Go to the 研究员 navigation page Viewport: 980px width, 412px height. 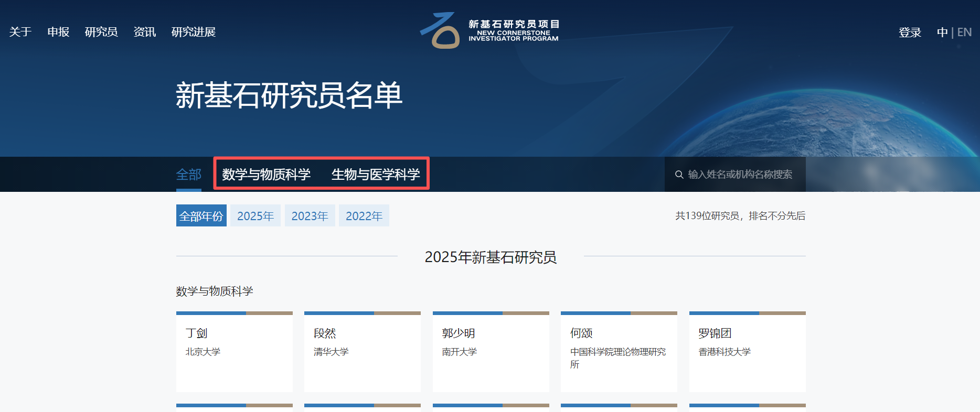[x=101, y=32]
